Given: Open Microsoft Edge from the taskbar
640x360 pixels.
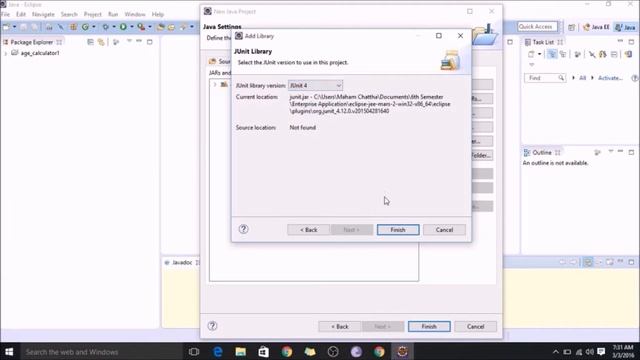Looking at the screenshot, I should (x=218, y=351).
